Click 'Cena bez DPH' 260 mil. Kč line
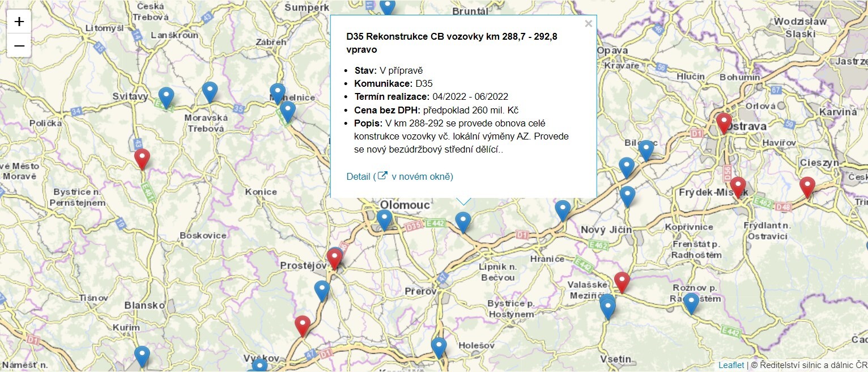 click(x=436, y=110)
